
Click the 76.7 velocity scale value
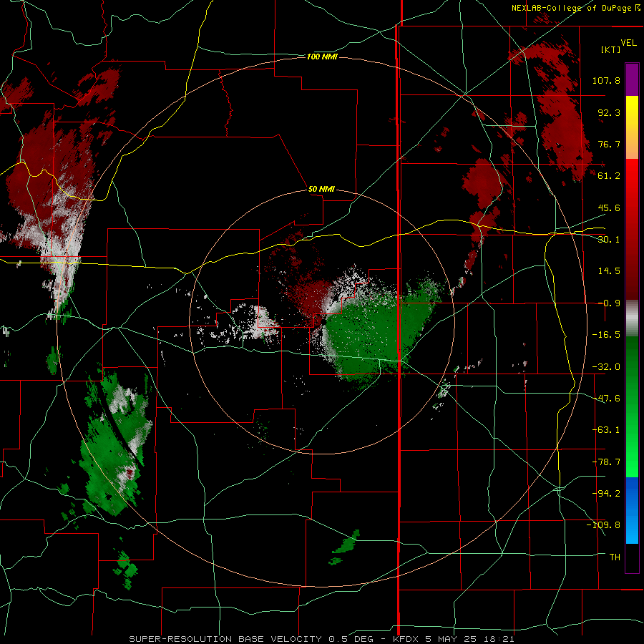click(x=609, y=144)
